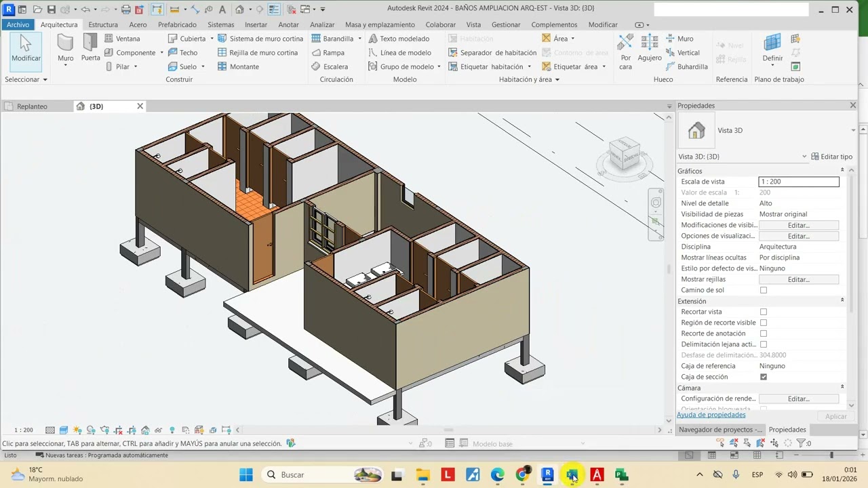The height and width of the screenshot is (488, 868).
Task: Click the Escala de vista input field
Action: (798, 182)
